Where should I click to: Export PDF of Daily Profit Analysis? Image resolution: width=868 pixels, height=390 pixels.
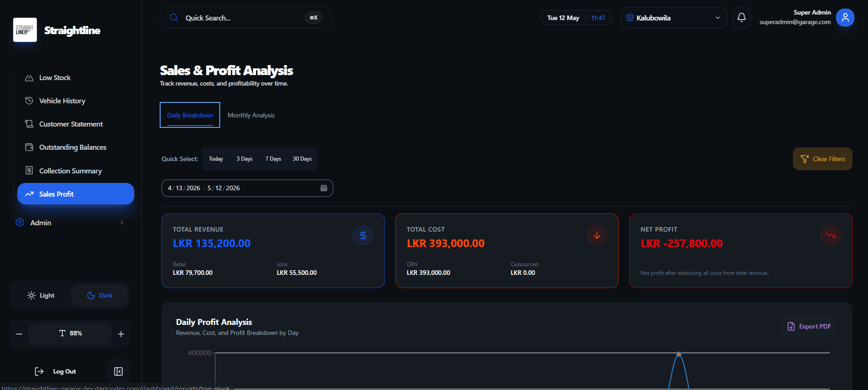tap(809, 326)
